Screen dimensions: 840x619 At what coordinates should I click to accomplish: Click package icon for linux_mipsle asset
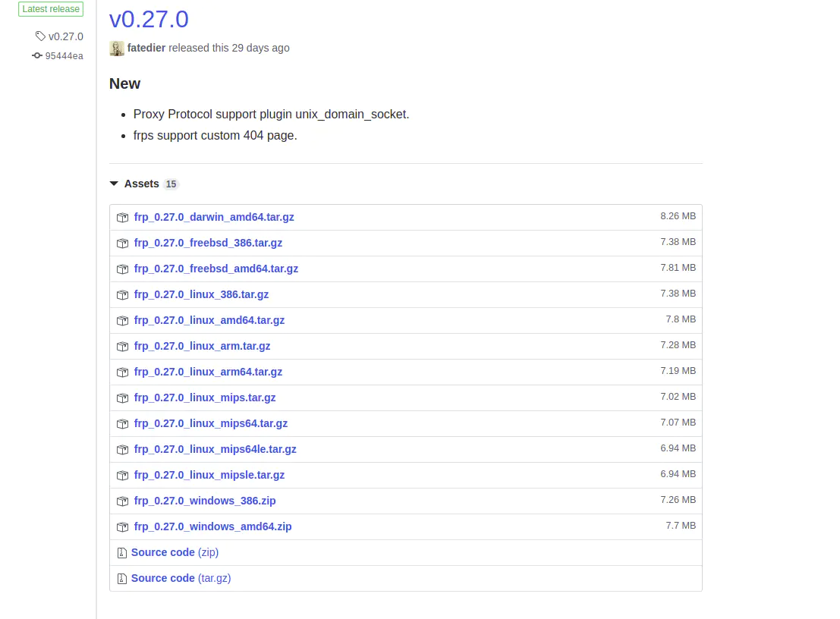pyautogui.click(x=123, y=475)
